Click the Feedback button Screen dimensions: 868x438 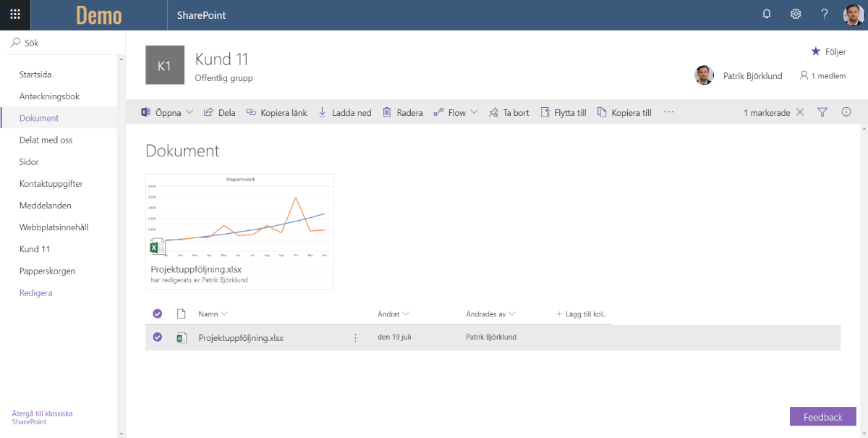pos(822,416)
